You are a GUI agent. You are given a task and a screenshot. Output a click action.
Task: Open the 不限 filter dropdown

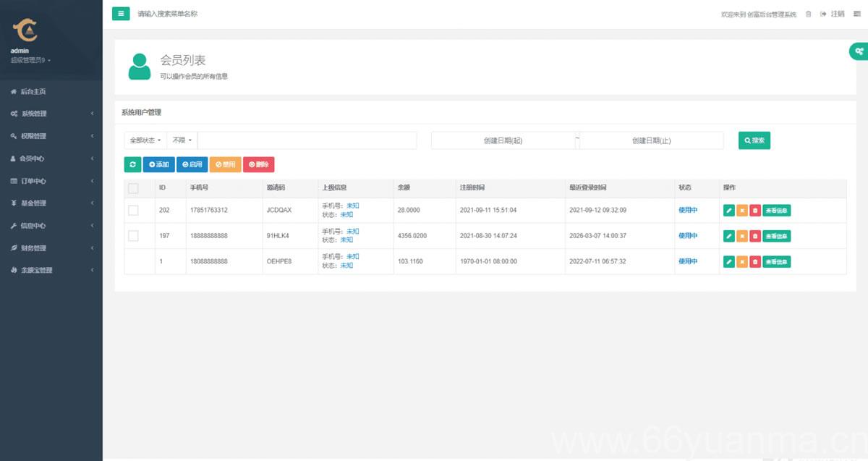point(182,140)
